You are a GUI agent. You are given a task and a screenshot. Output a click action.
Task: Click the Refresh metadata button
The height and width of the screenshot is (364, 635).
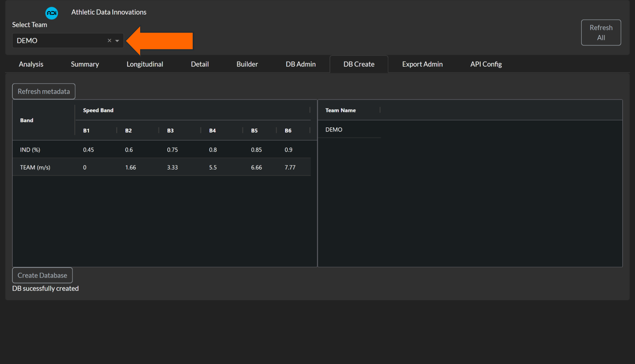click(x=44, y=91)
